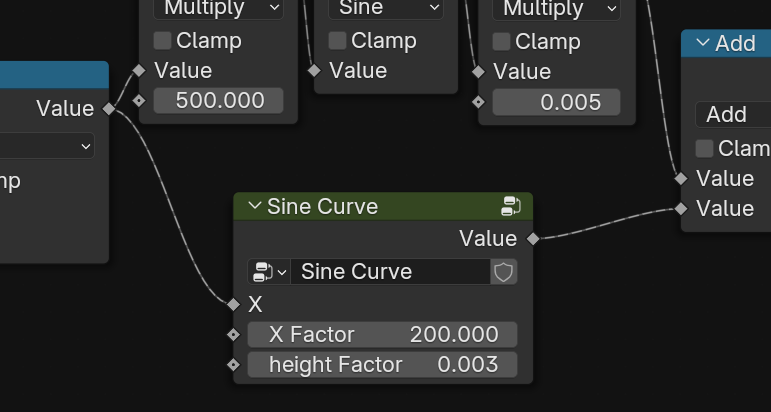
Task: Click the bottom Value input socket on Add node
Action: [x=681, y=208]
